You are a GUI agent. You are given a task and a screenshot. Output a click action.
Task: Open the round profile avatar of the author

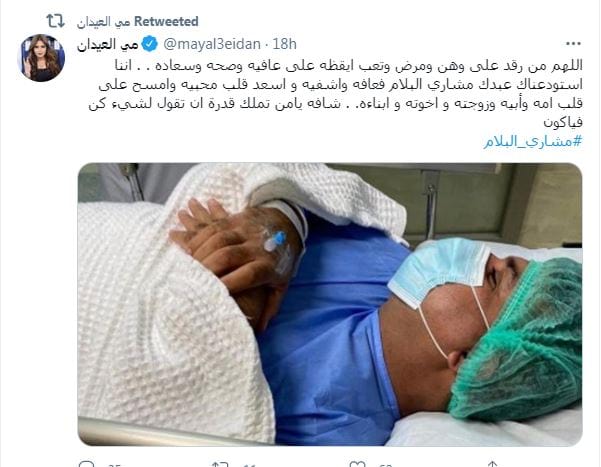coord(41,58)
